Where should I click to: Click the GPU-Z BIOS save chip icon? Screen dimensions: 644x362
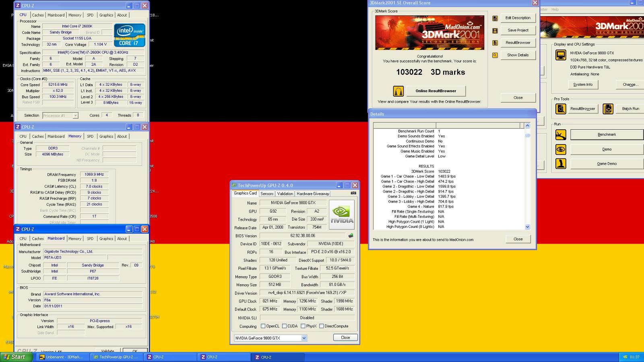(x=351, y=236)
